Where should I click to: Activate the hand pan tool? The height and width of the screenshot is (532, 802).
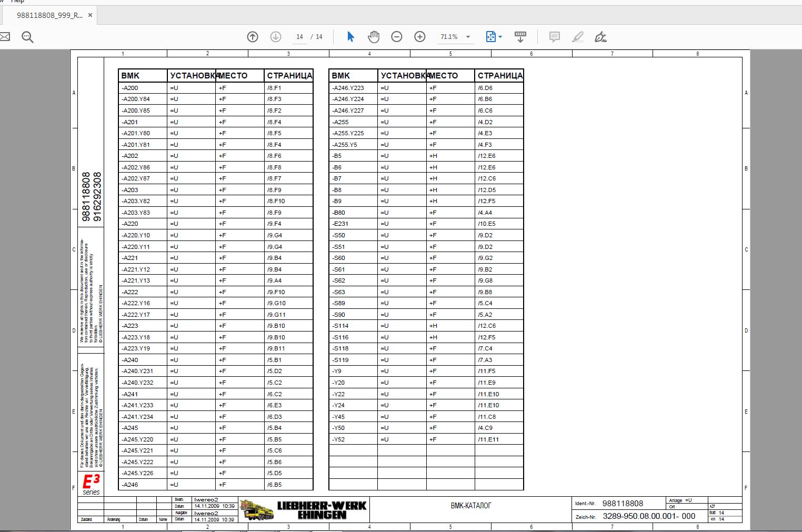(x=374, y=37)
